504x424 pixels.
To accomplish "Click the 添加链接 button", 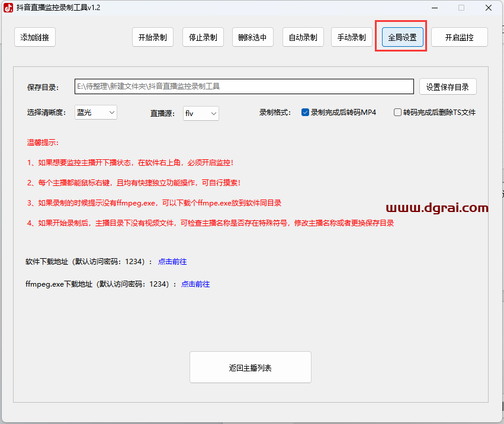I will coord(35,37).
